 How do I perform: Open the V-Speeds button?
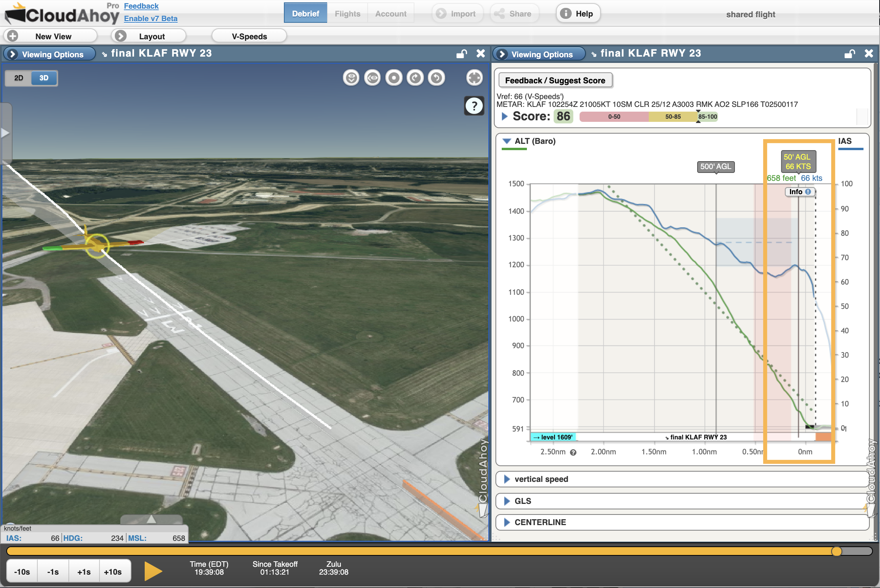[249, 36]
